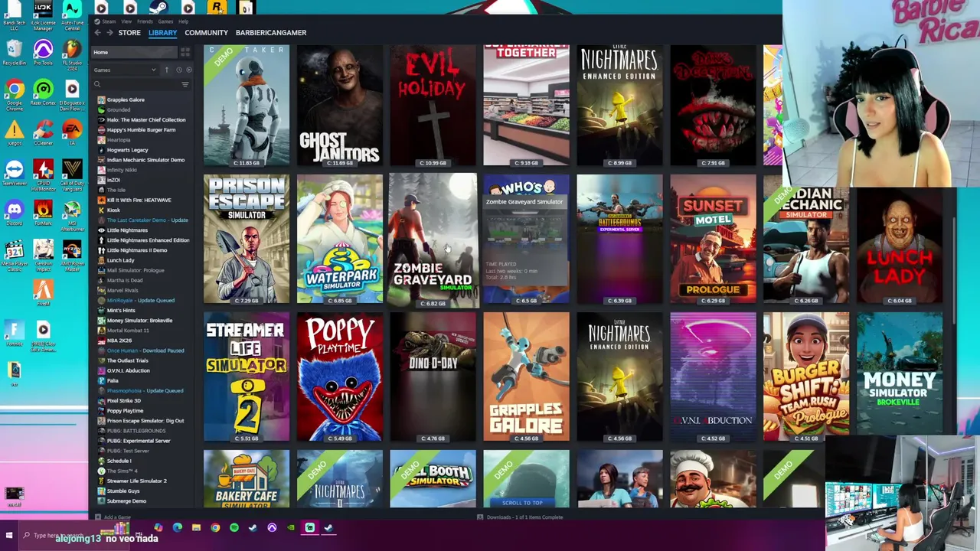The height and width of the screenshot is (551, 980).
Task: Select the Call of Duty Vanguard desktop icon
Action: coord(72,175)
